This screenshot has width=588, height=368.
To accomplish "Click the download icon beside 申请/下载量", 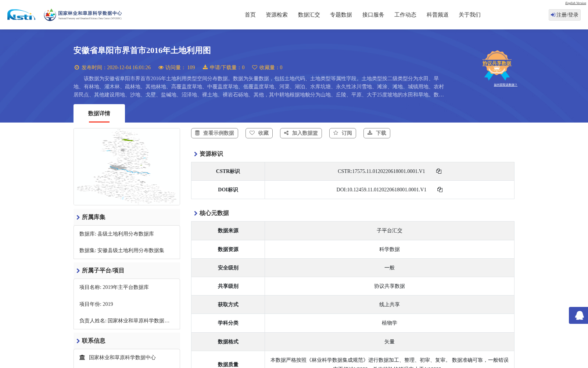I will pos(205,67).
